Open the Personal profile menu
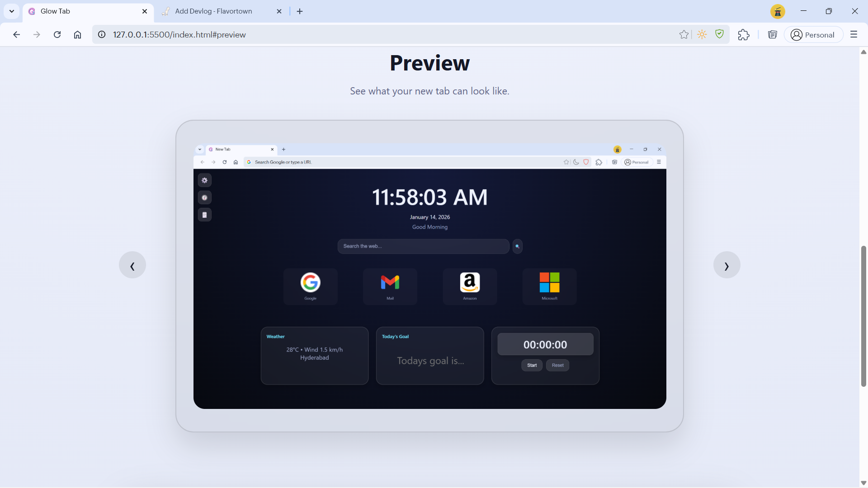Image resolution: width=868 pixels, height=488 pixels. click(813, 35)
